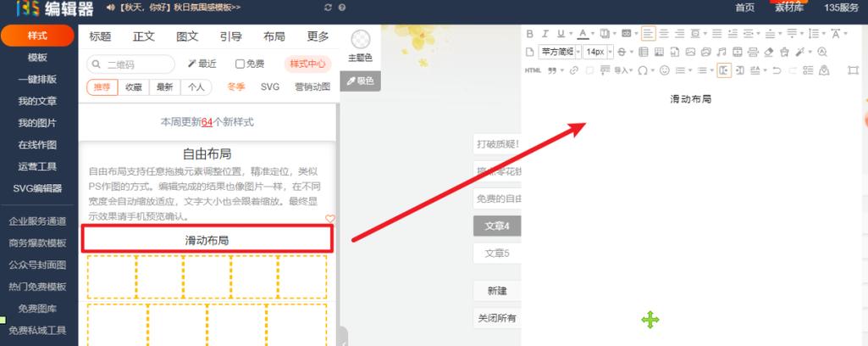
Task: Expand the ordered list dropdown arrow
Action: (x=690, y=70)
